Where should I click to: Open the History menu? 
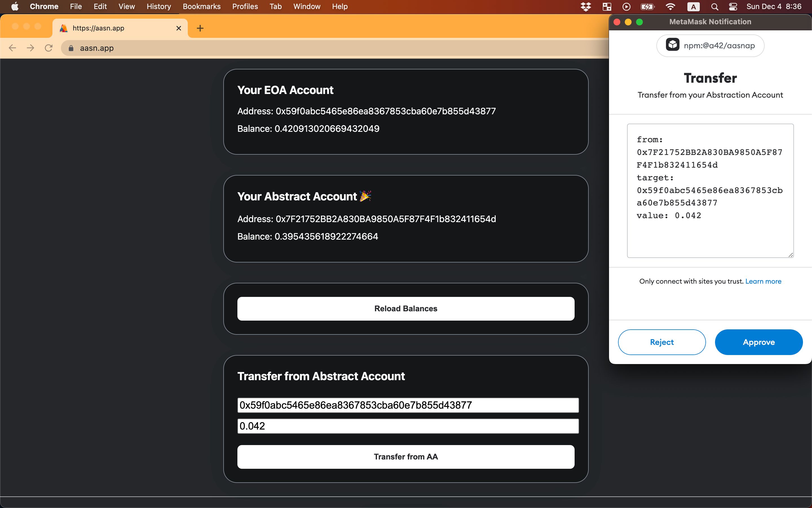159,6
